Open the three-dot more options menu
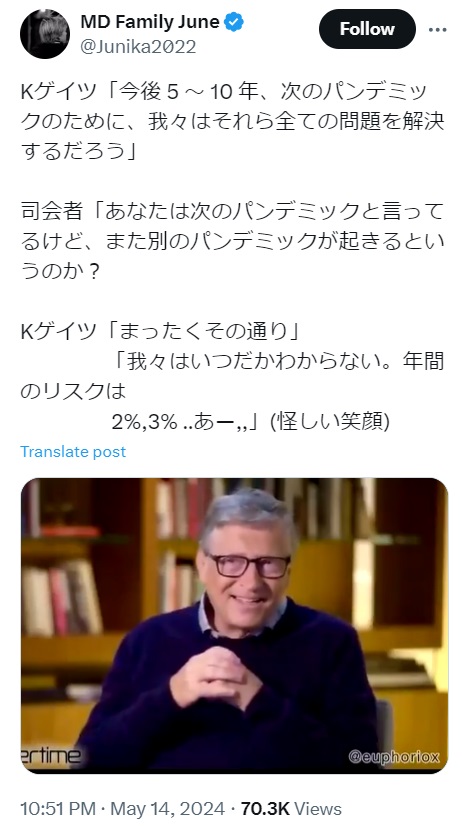 [437, 30]
